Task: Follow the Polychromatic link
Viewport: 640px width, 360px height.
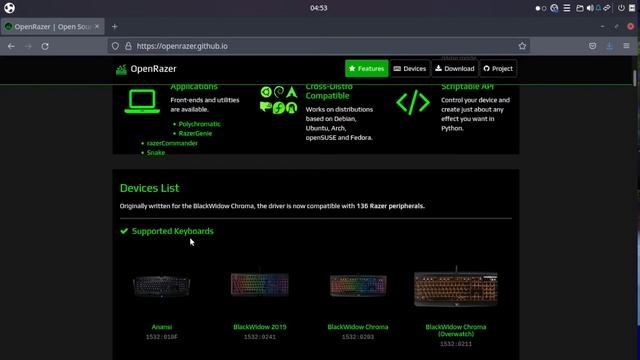Action: pyautogui.click(x=199, y=124)
